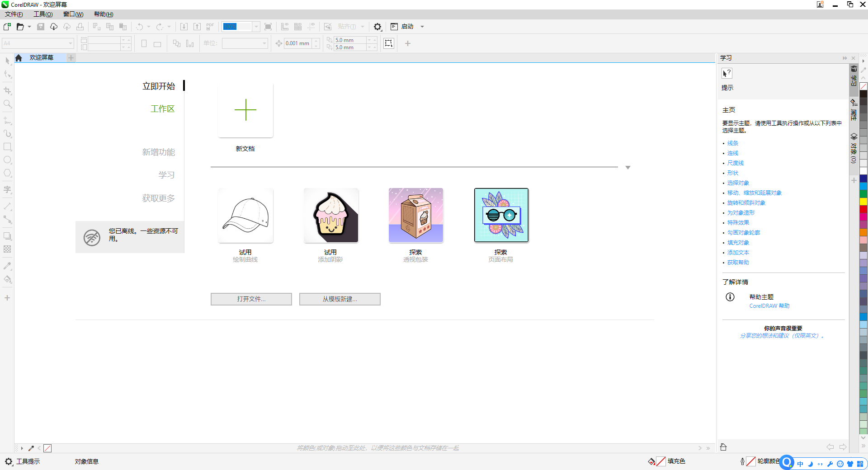Screen dimensions: 868x470
Task: Pick the yellow swatch in color palette
Action: point(863,202)
